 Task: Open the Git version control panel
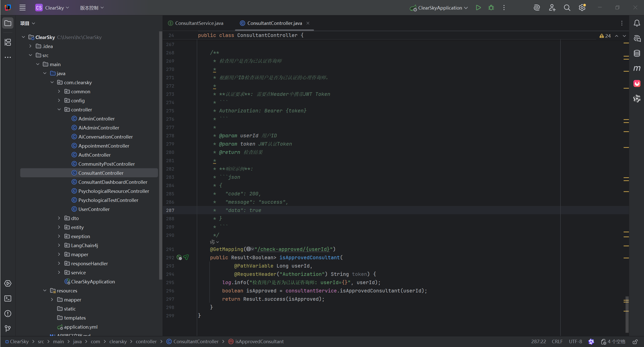coord(8,328)
